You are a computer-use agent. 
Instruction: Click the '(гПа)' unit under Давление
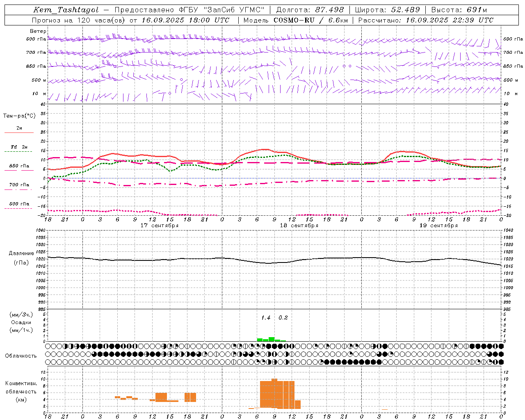21,263
